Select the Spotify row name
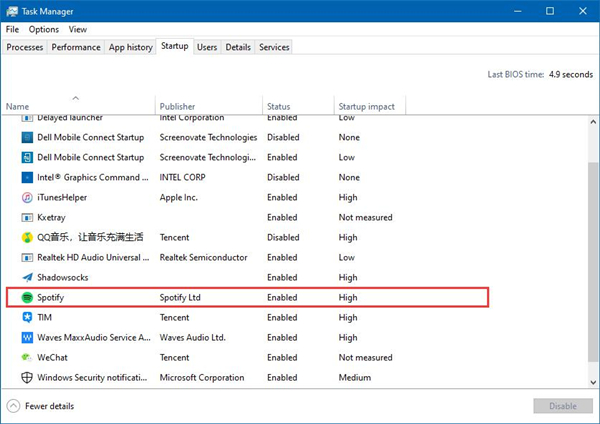Viewport: 600px width, 424px height. point(51,297)
